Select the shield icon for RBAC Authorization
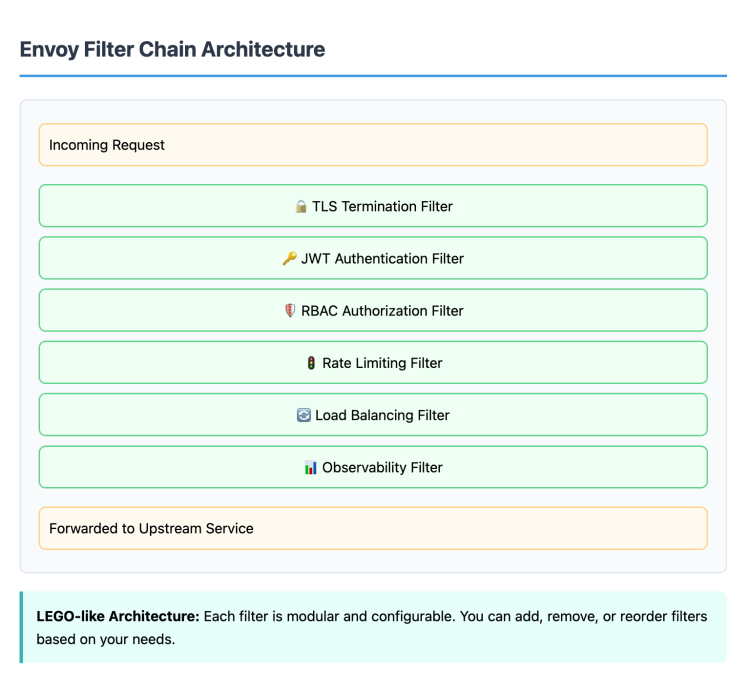 point(290,311)
